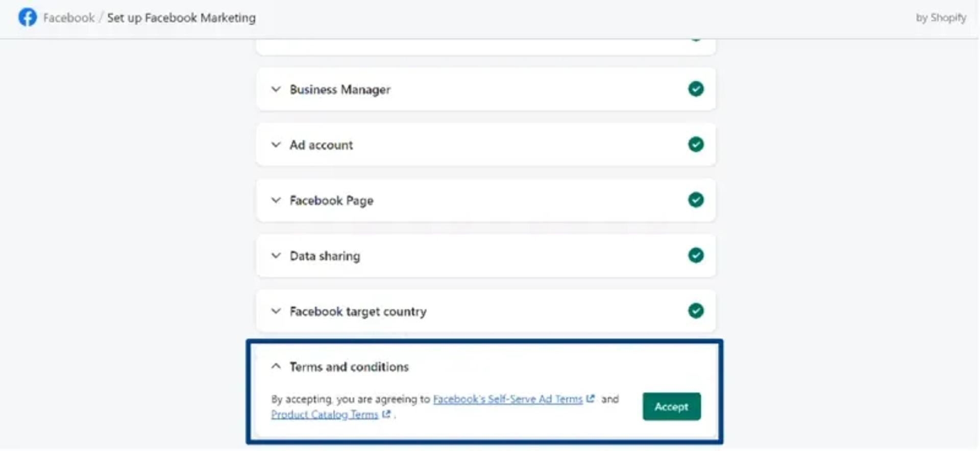Expand the Facebook Page section chevron
Viewport: 980px width, 451px height.
point(276,200)
